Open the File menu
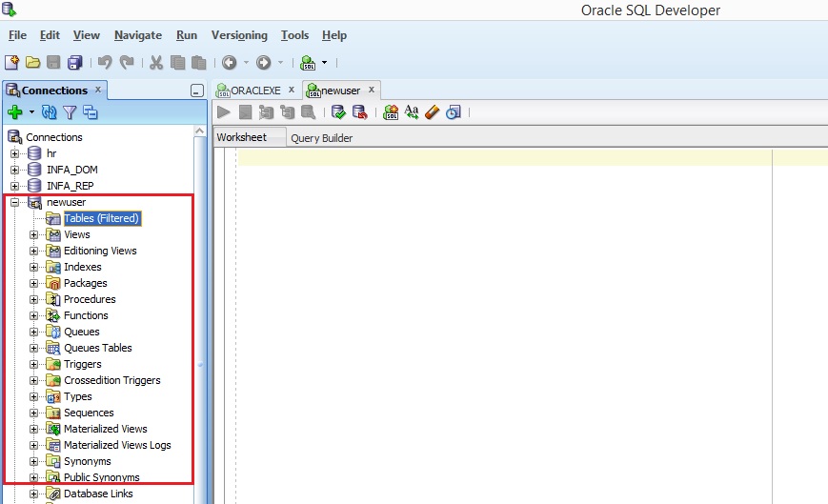The height and width of the screenshot is (504, 828). point(17,35)
